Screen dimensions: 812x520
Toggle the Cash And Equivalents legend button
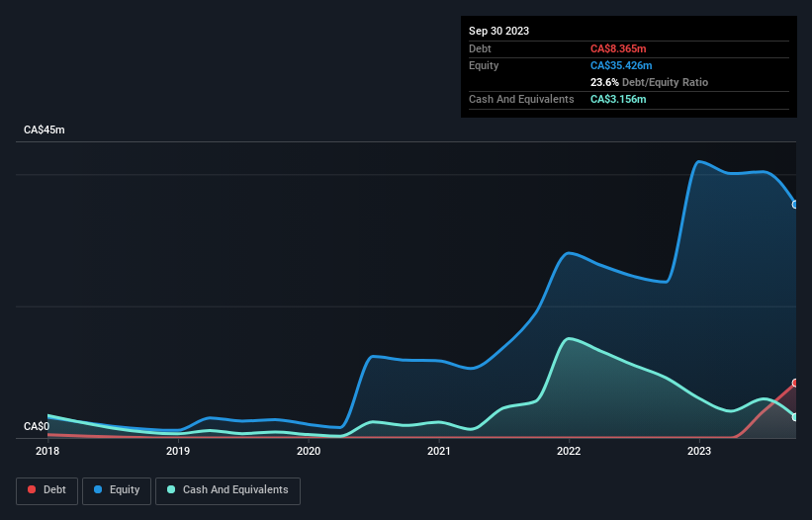[227, 490]
